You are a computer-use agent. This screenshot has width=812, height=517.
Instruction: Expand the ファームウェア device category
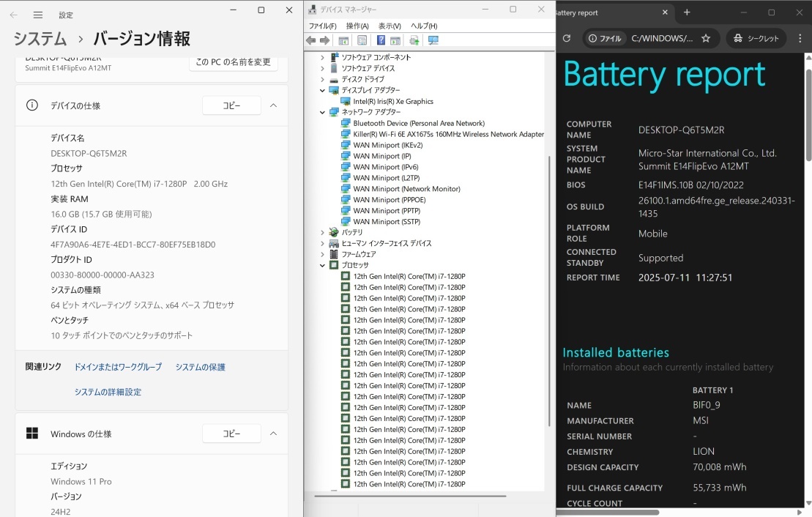322,254
